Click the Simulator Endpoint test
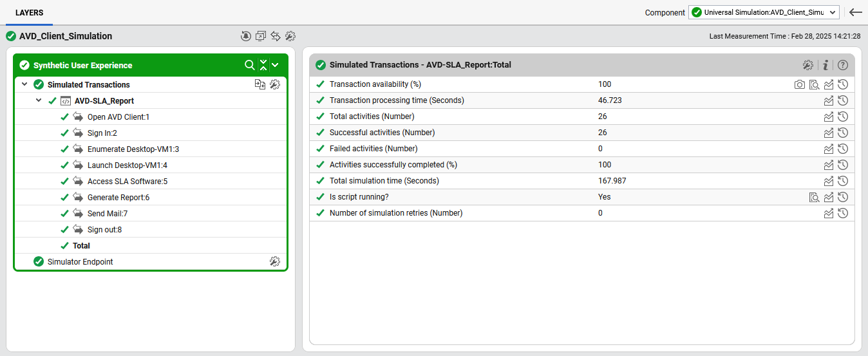Screen dimensions: 868x356 click(80, 261)
